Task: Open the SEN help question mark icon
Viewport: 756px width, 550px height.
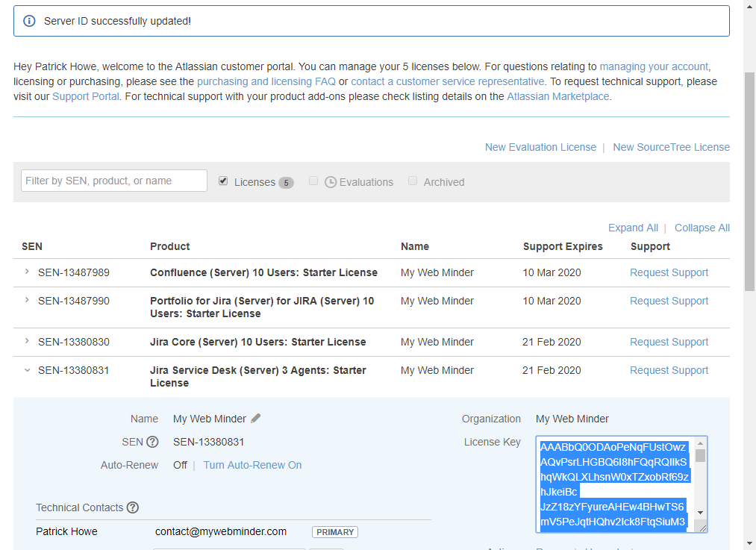Action: coord(152,442)
